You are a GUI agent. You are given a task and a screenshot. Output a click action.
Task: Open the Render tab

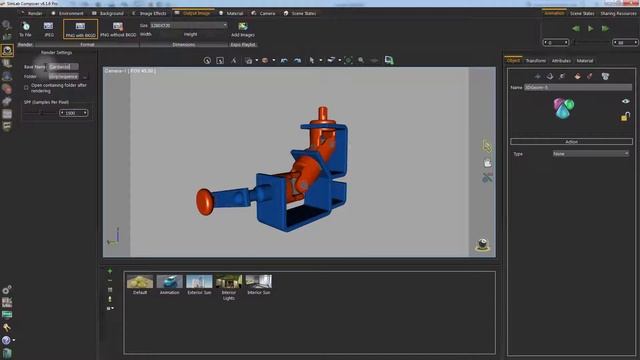(x=32, y=13)
